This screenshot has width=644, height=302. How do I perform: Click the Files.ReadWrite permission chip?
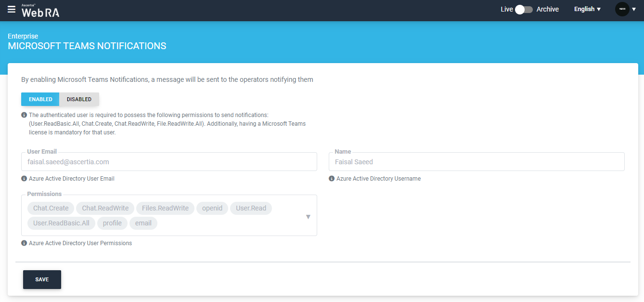165,208
